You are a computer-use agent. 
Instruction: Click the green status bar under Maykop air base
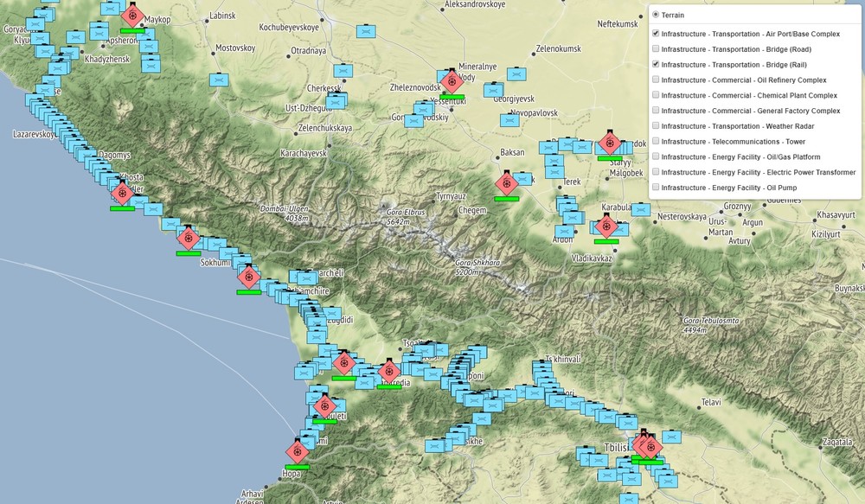coord(132,31)
